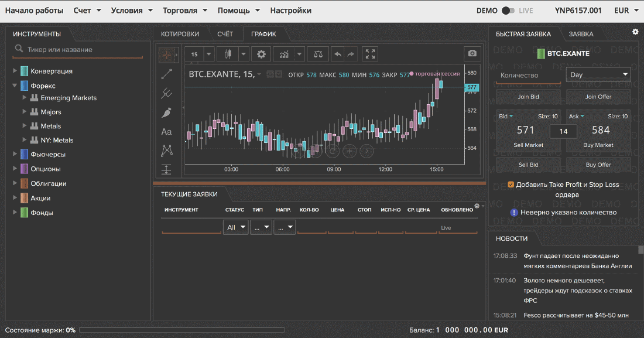Screen dimensions: 644x338
Task: Open the type filter dropdown in orders
Action: pos(261,227)
